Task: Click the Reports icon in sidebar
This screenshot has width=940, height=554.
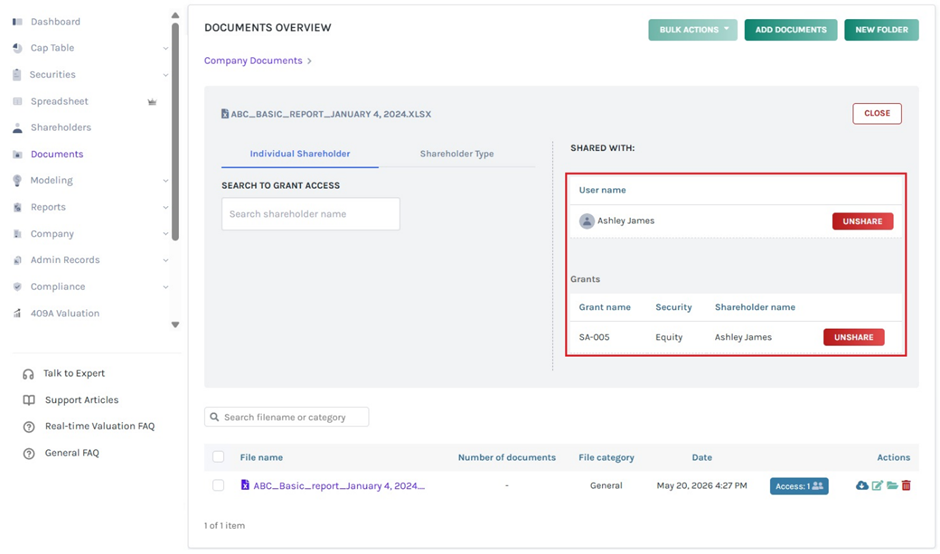Action: click(17, 207)
